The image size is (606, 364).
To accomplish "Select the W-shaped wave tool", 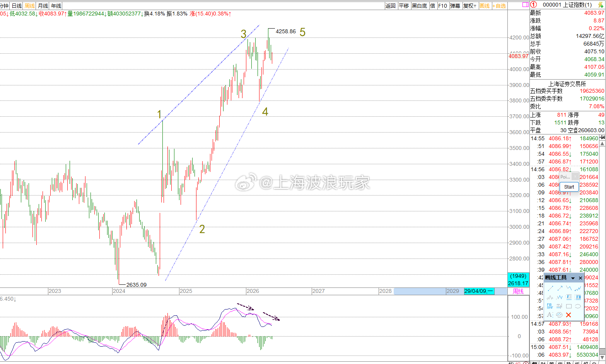I will coord(560,297).
